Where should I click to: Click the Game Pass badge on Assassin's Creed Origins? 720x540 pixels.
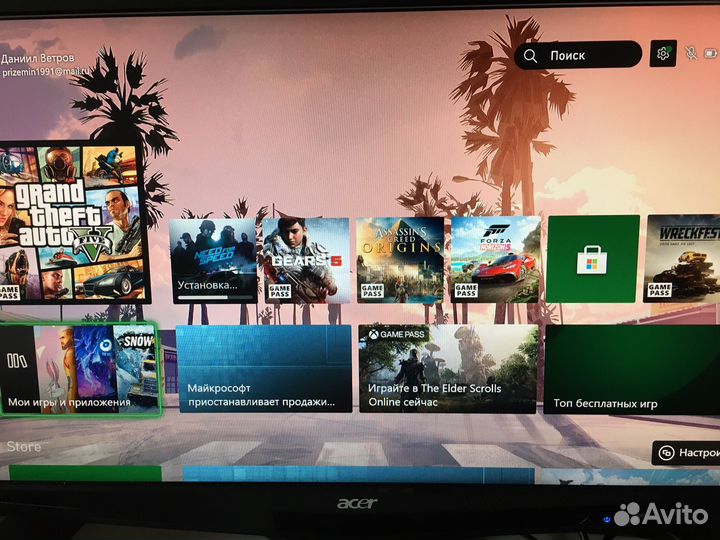click(372, 290)
